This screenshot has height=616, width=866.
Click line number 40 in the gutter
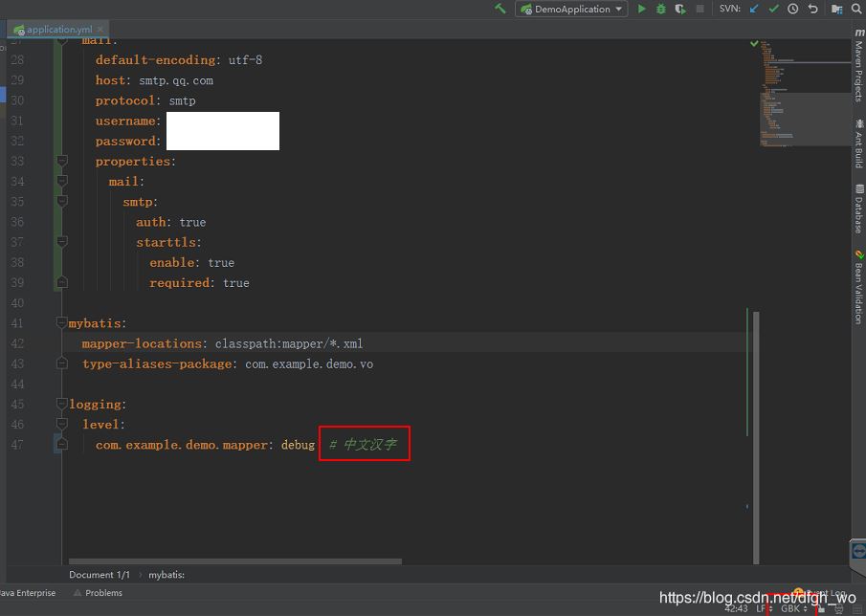click(x=17, y=302)
